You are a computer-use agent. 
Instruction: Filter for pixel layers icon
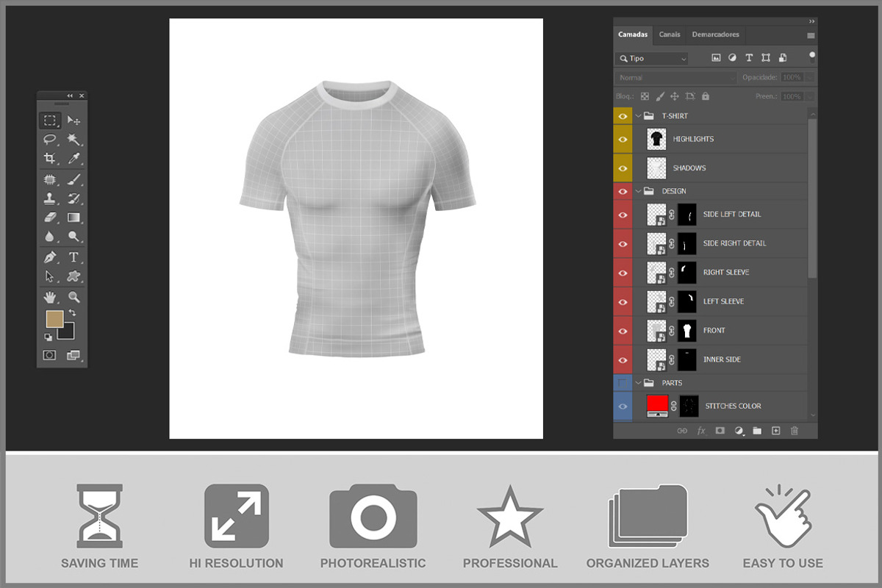(x=716, y=58)
